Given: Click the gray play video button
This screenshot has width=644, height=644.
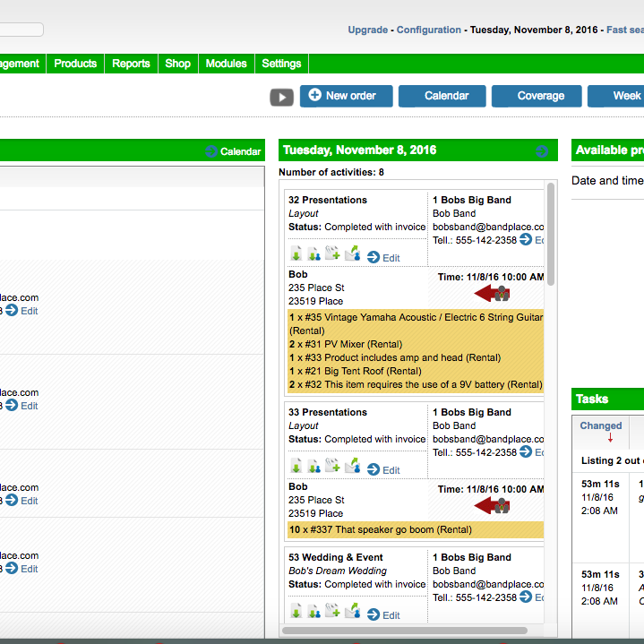Looking at the screenshot, I should tap(281, 97).
